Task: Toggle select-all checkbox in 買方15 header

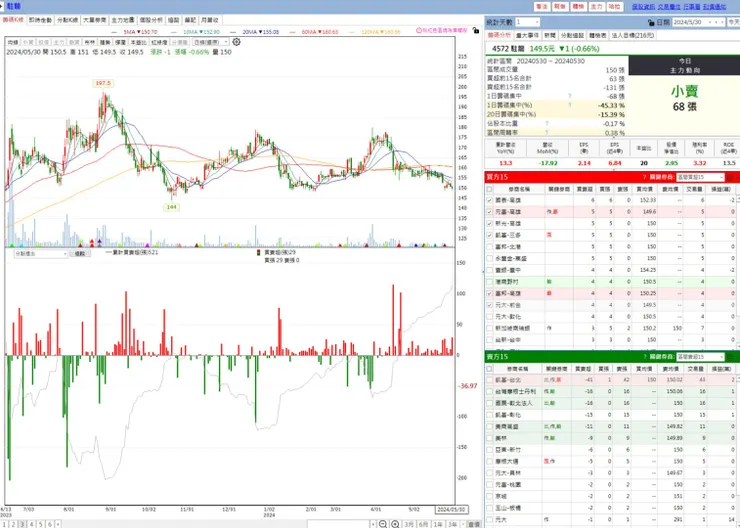Action: [x=489, y=189]
